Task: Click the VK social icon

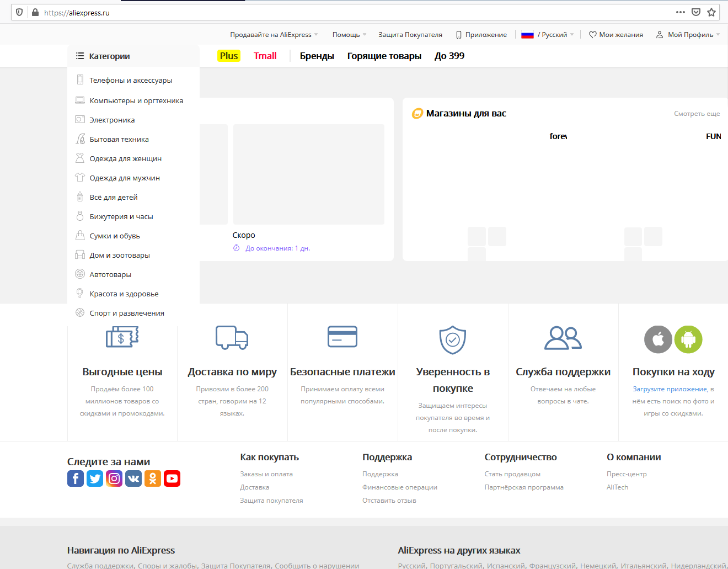Action: click(x=133, y=478)
